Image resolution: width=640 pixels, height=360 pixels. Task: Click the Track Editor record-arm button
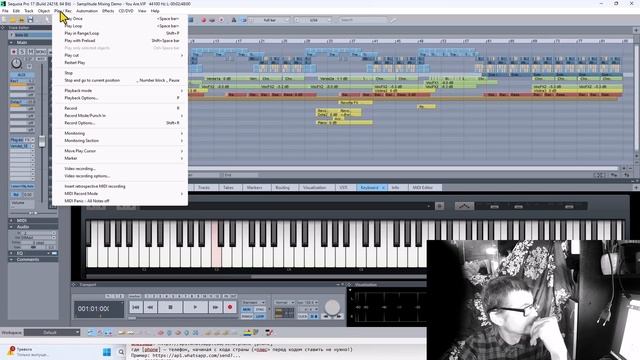(x=13, y=52)
